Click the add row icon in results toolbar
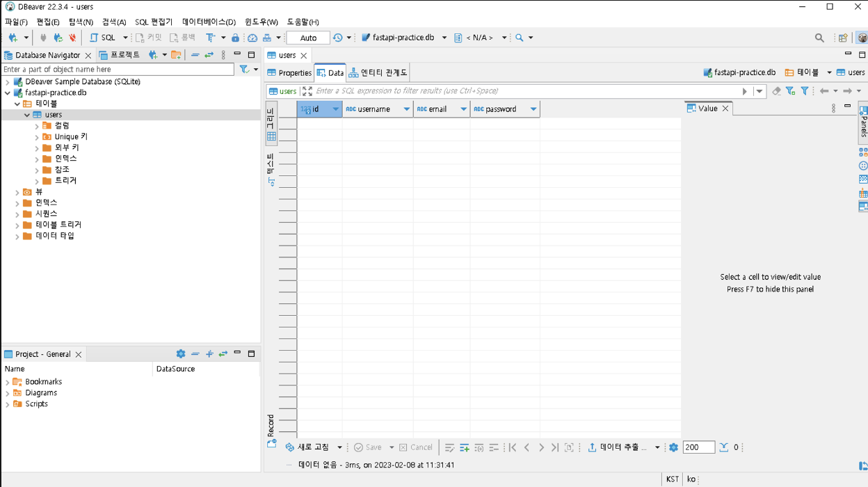The image size is (868, 487). click(x=464, y=447)
